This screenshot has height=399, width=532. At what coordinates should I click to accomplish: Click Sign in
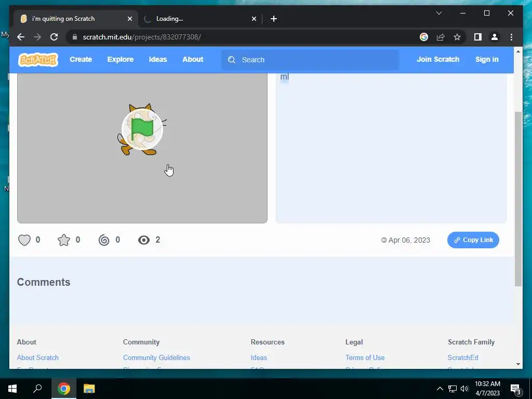tap(487, 59)
